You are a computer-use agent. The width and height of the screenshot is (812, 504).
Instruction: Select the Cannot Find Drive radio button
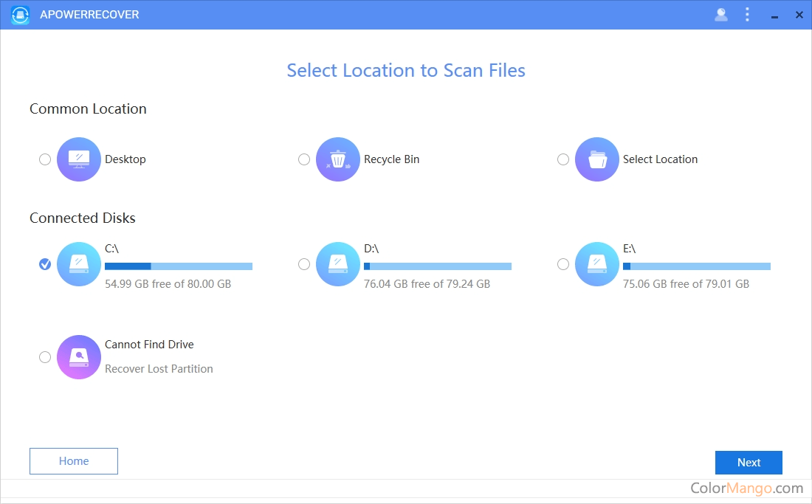coord(45,357)
